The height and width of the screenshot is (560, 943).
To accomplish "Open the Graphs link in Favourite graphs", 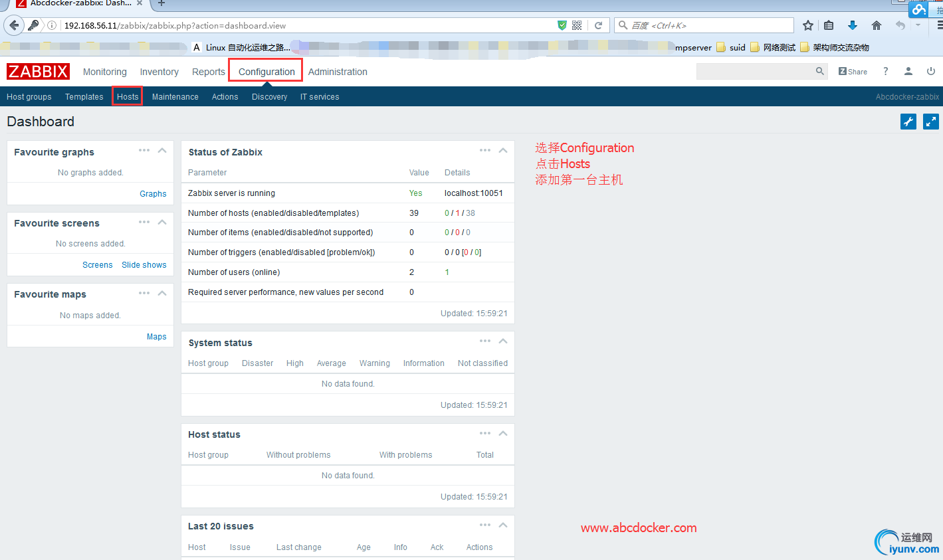I will [x=153, y=194].
